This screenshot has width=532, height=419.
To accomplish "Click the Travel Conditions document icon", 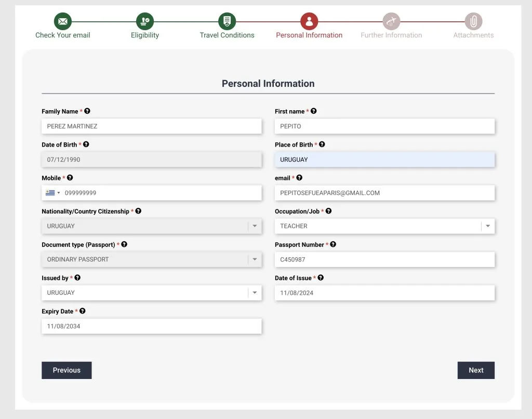I will 227,21.
